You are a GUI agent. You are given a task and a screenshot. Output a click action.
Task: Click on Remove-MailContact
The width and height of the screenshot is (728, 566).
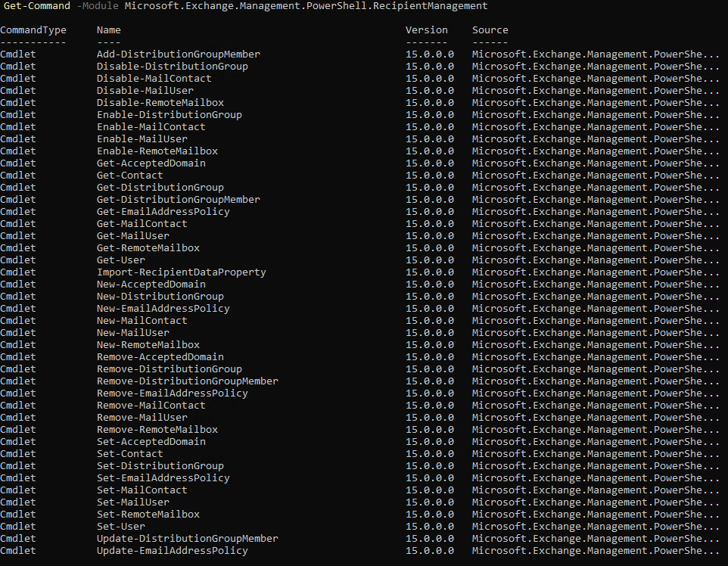click(151, 405)
